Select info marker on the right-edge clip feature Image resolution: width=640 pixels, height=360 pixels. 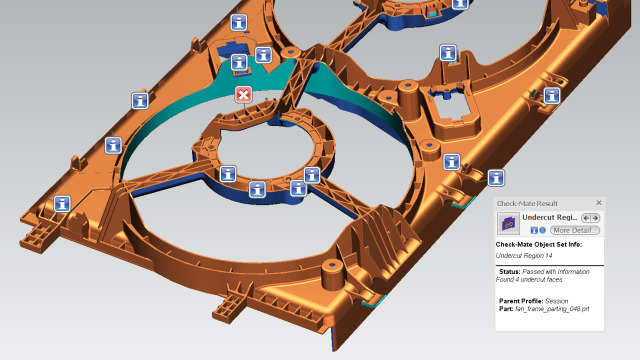552,96
